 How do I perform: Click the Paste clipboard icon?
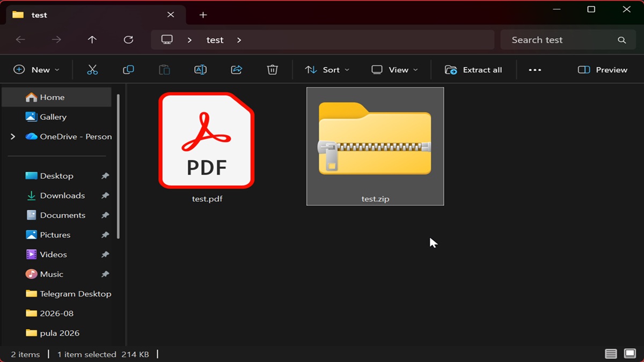tap(164, 70)
